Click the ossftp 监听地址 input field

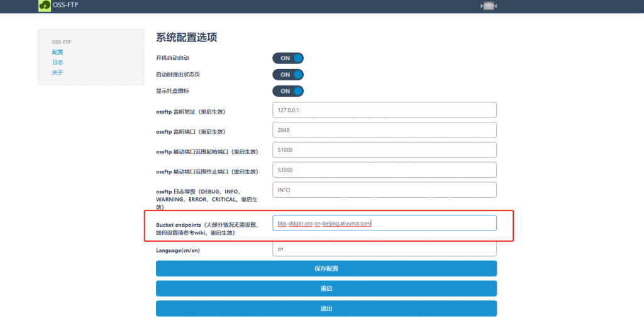tap(384, 110)
